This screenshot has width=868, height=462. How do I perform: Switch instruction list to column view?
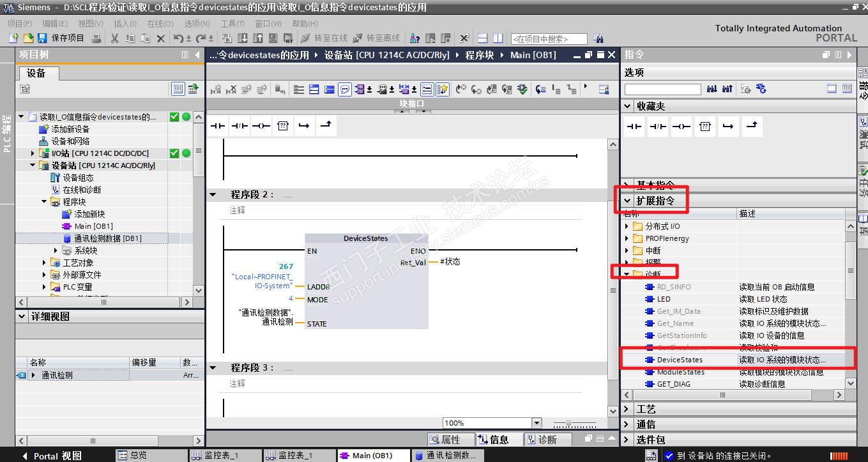(847, 89)
